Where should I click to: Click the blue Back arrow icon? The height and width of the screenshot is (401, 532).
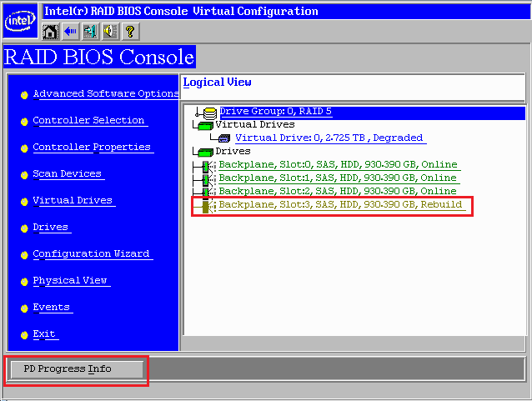click(70, 32)
